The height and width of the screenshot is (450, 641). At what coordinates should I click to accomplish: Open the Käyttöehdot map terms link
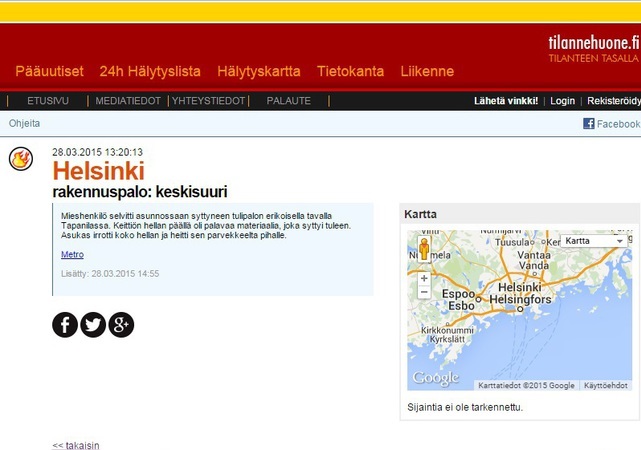tap(605, 385)
